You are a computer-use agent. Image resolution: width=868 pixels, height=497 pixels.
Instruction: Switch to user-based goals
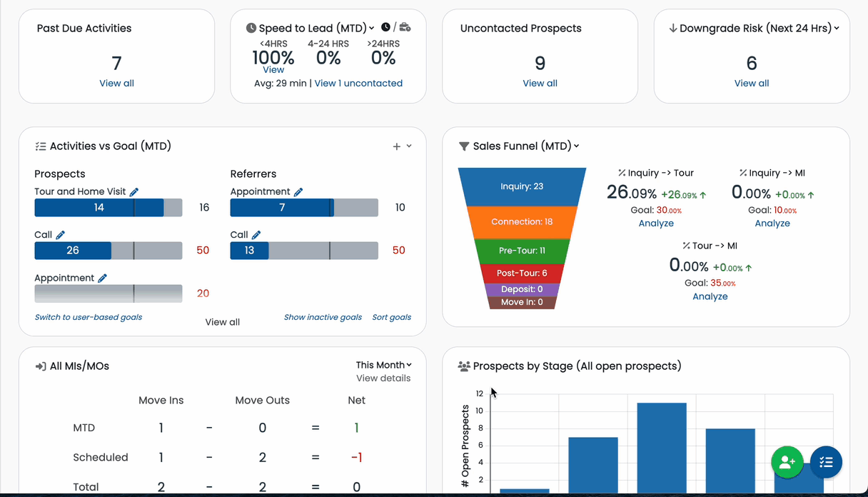pos(89,317)
